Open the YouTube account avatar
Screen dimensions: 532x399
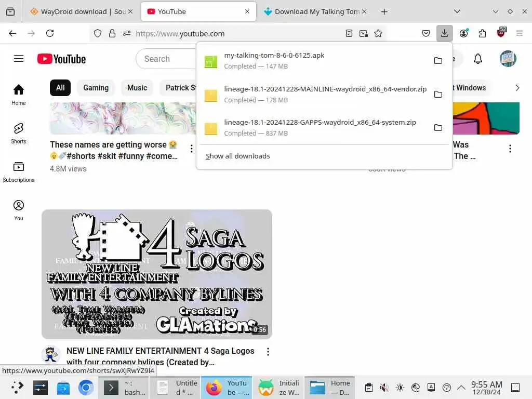(508, 59)
